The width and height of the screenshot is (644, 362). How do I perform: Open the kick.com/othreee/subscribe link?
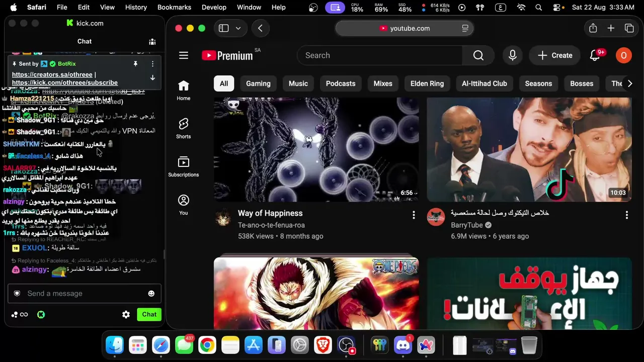pyautogui.click(x=65, y=82)
